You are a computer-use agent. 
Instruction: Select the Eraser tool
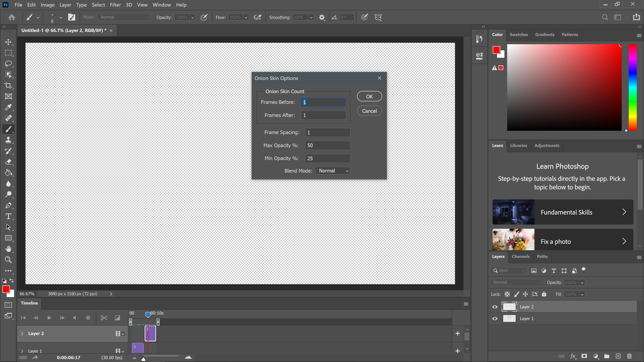(x=8, y=162)
